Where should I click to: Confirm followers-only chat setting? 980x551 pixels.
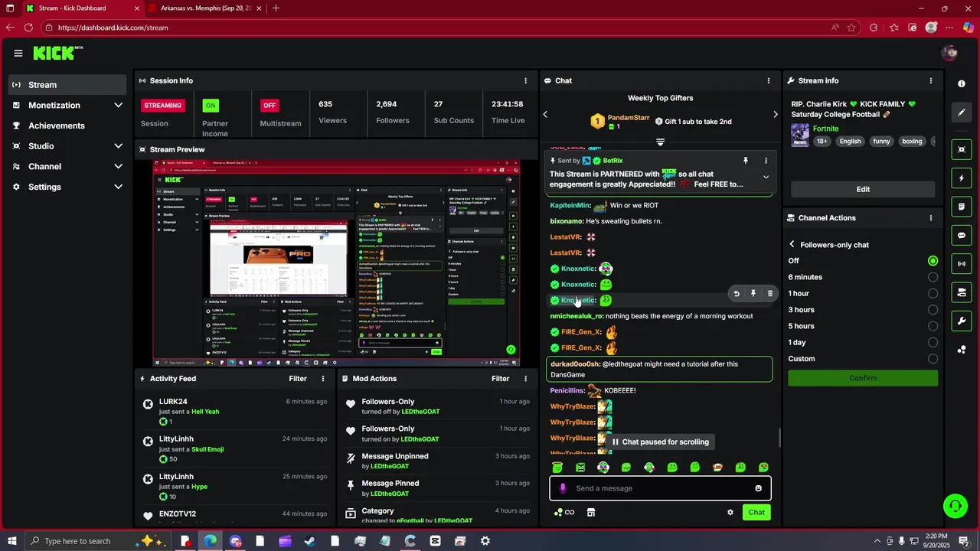[863, 379]
